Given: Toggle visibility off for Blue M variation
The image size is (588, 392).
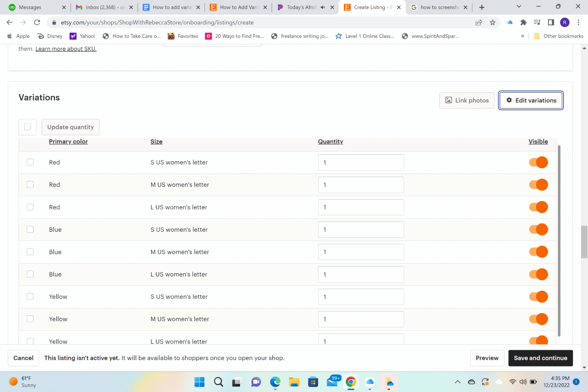Looking at the screenshot, I should 538,252.
